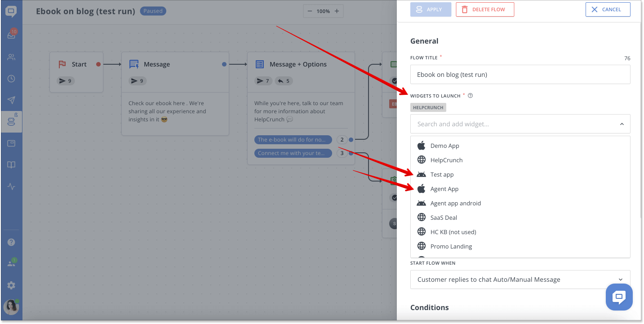Viewport: 644px width, 324px height.
Task: Click the Conditions section heading
Action: tap(429, 307)
